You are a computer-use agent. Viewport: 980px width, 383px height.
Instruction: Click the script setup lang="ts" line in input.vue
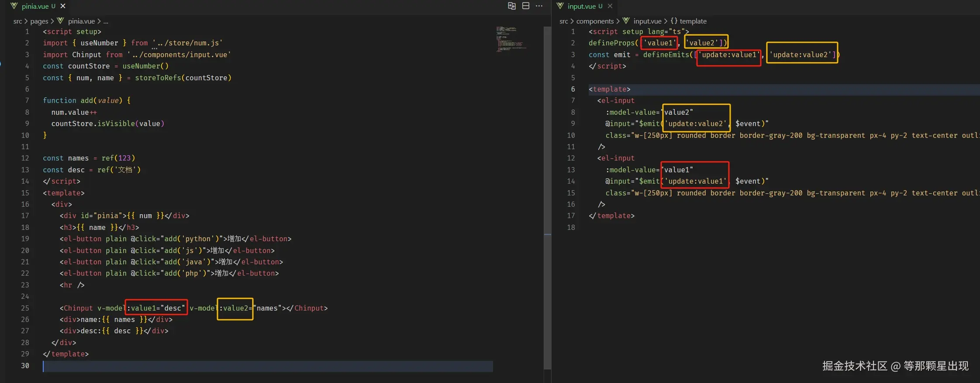(x=639, y=31)
